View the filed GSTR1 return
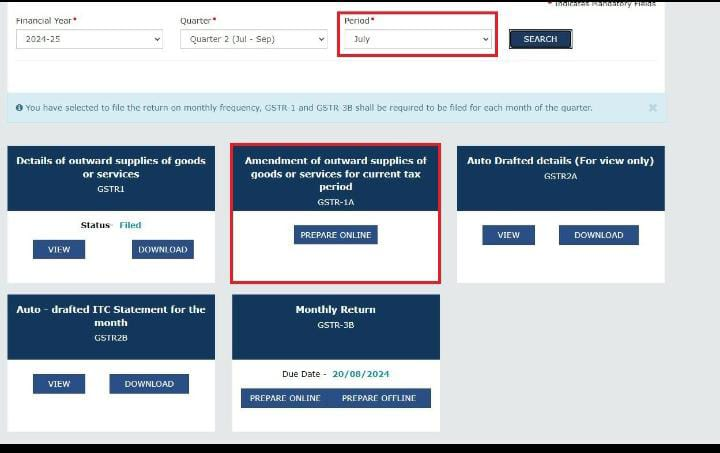The height and width of the screenshot is (453, 720). pyautogui.click(x=59, y=249)
